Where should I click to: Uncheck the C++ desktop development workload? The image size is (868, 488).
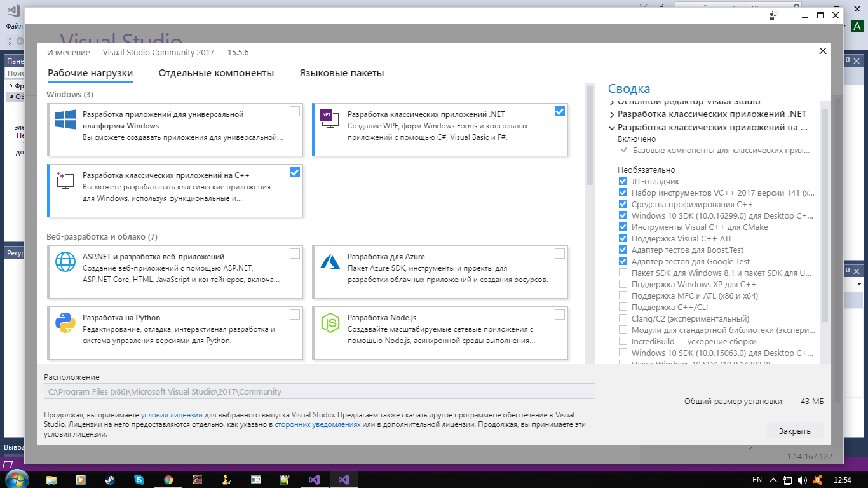pyautogui.click(x=295, y=172)
